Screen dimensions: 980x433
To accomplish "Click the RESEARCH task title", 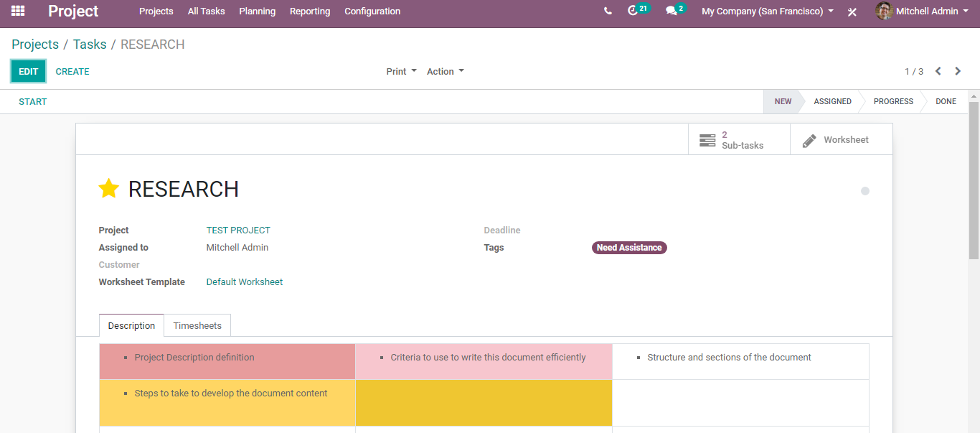I will coord(183,189).
